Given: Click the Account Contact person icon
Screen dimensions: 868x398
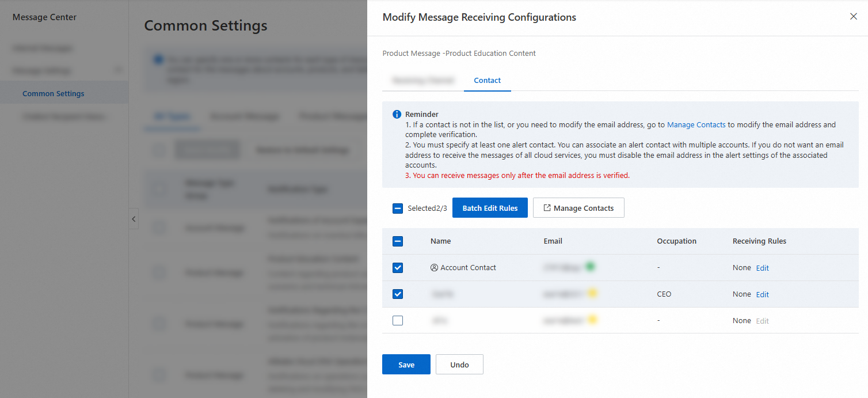Looking at the screenshot, I should pyautogui.click(x=434, y=268).
